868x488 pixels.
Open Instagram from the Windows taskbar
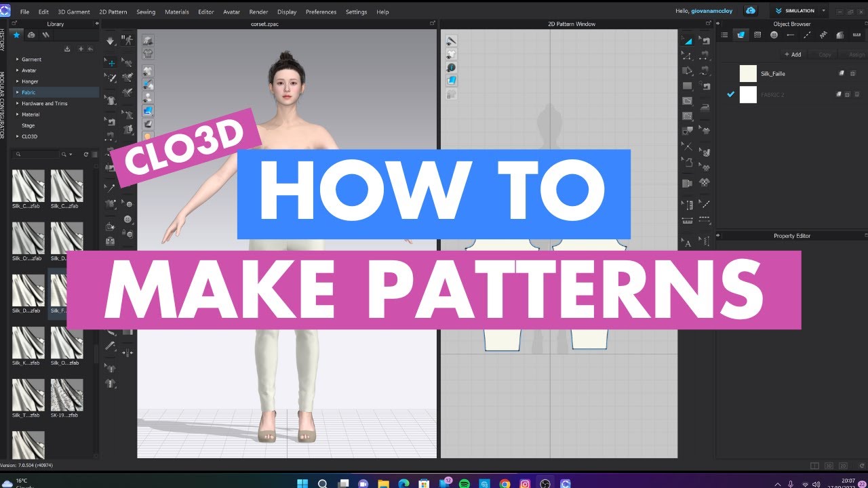coord(525,483)
